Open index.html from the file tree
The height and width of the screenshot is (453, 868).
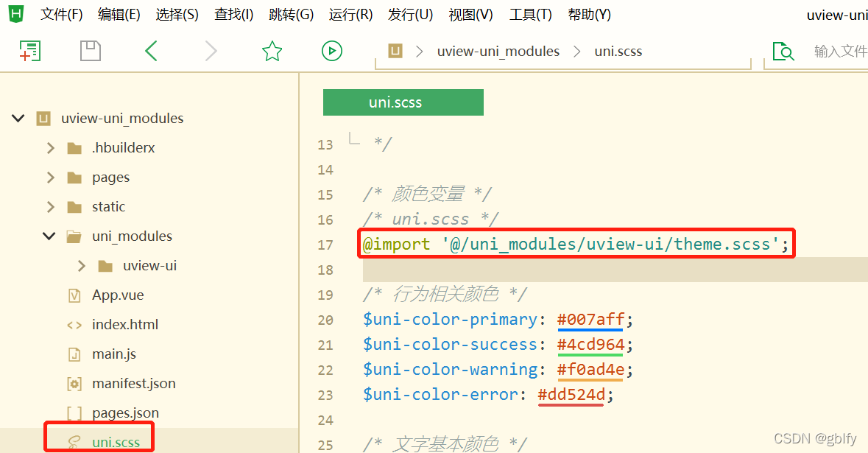pyautogui.click(x=125, y=325)
